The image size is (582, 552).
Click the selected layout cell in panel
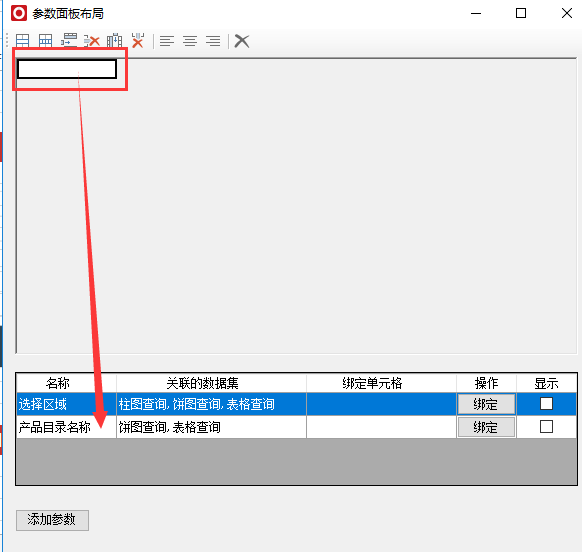(x=67, y=69)
